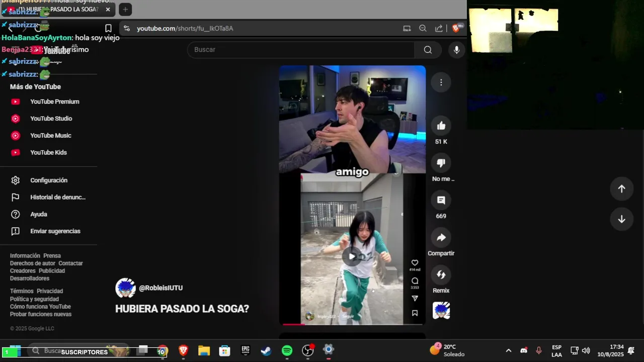644x362 pixels.
Task: Open Microsoft Store from the taskbar
Action: coord(225,351)
